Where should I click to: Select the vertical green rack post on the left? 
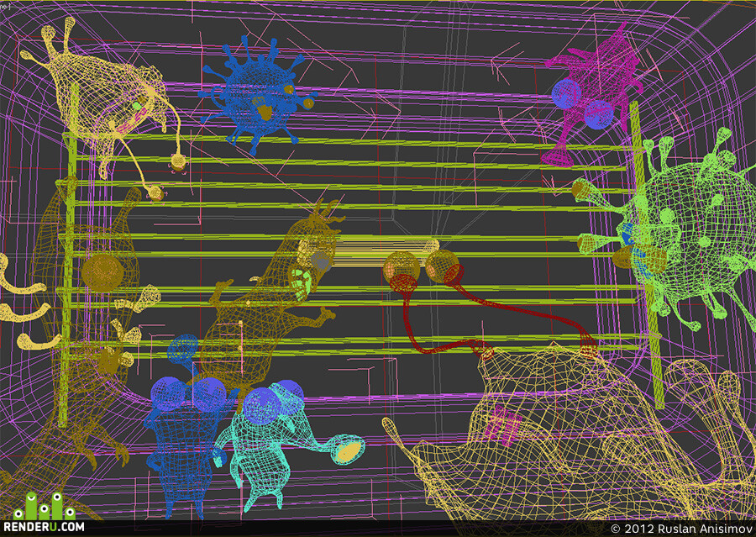[x=67, y=255]
